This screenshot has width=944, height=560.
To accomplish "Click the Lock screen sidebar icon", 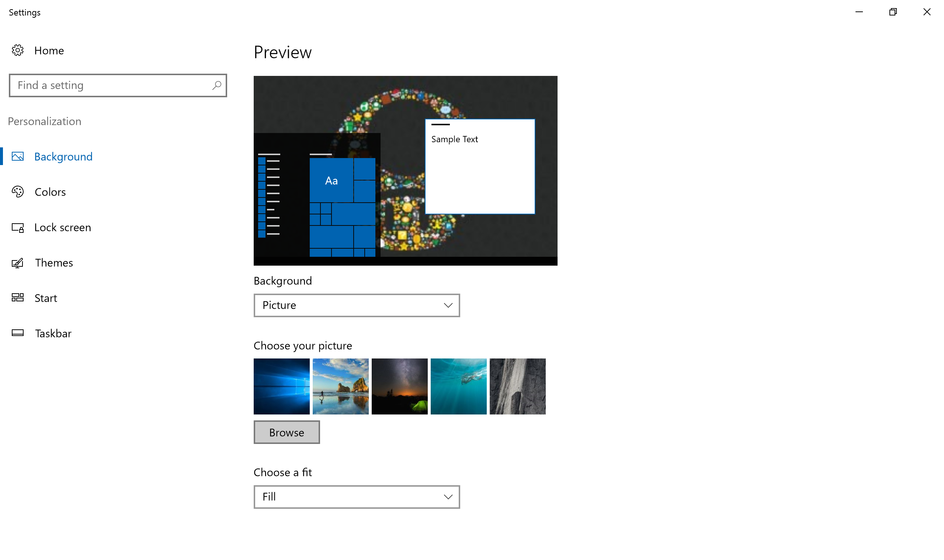I will 18,227.
